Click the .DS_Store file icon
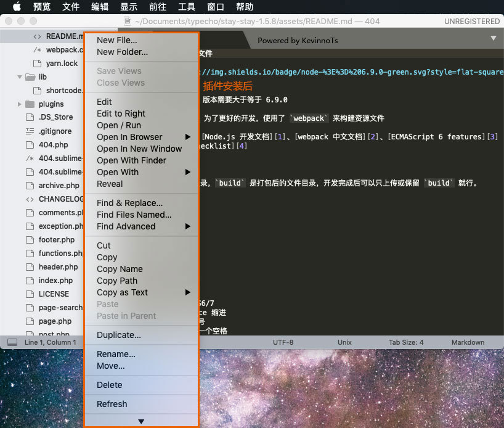The image size is (504, 428). pos(30,117)
